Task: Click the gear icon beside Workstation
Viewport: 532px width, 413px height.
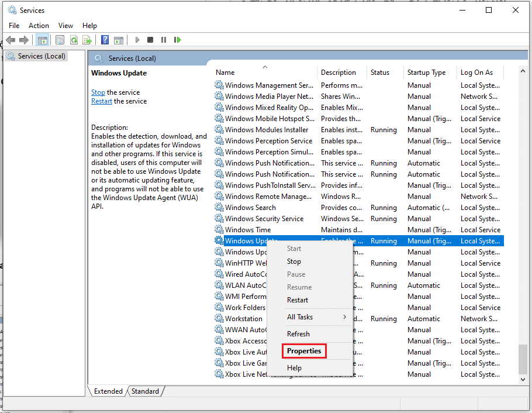Action: coord(219,319)
